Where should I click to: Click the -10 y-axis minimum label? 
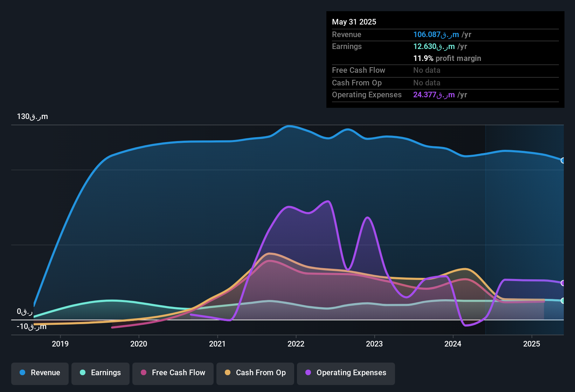click(32, 327)
